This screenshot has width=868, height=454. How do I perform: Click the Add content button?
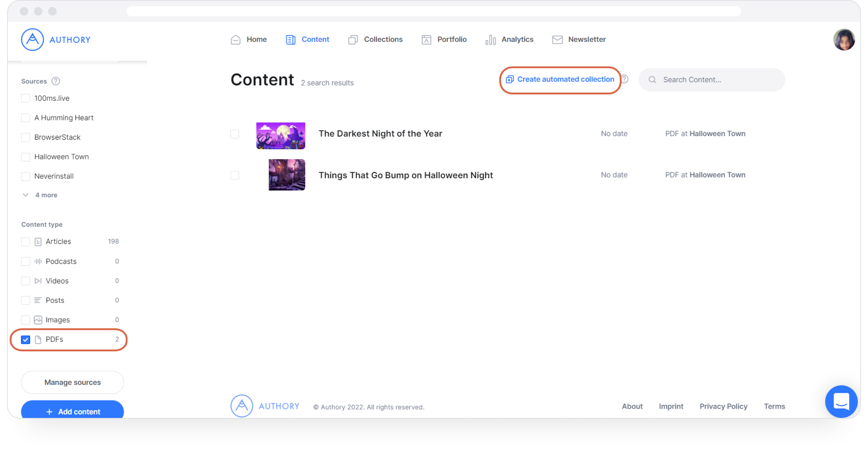coord(73,410)
